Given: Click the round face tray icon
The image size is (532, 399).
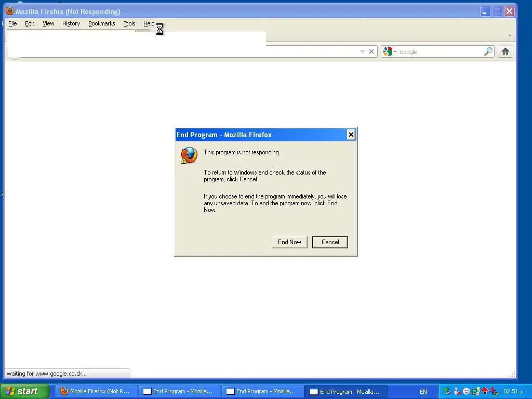Looking at the screenshot, I should [x=467, y=391].
